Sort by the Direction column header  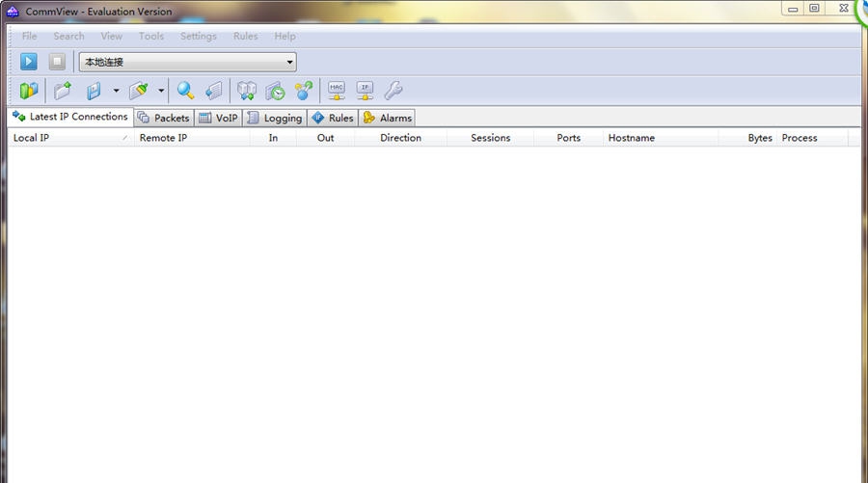(400, 138)
